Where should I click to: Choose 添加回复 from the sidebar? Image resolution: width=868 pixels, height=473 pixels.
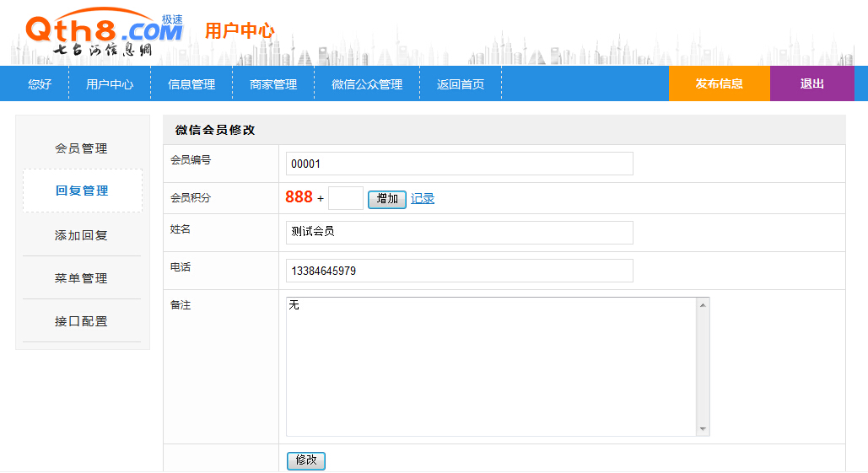[82, 235]
